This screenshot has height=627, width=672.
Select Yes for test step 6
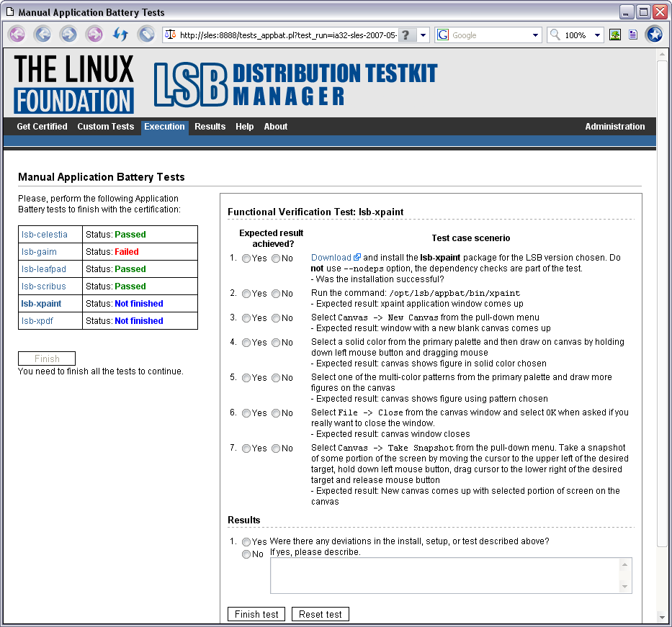[246, 413]
